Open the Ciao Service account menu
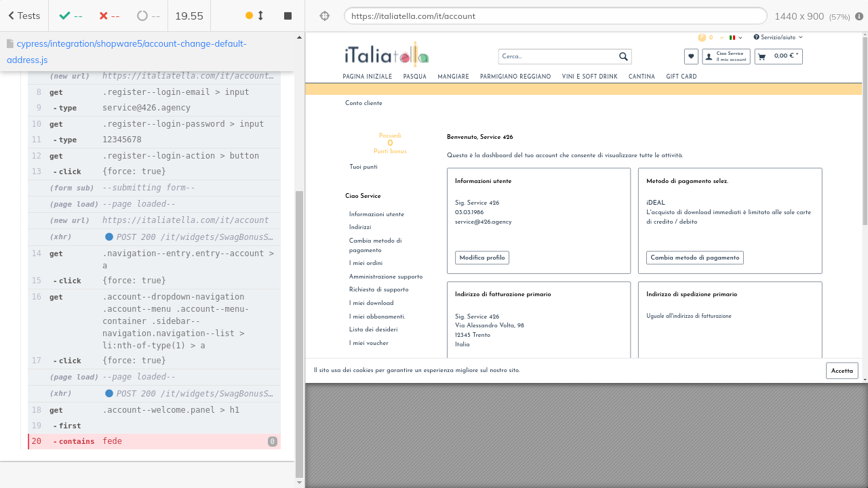868x488 pixels. pos(726,56)
